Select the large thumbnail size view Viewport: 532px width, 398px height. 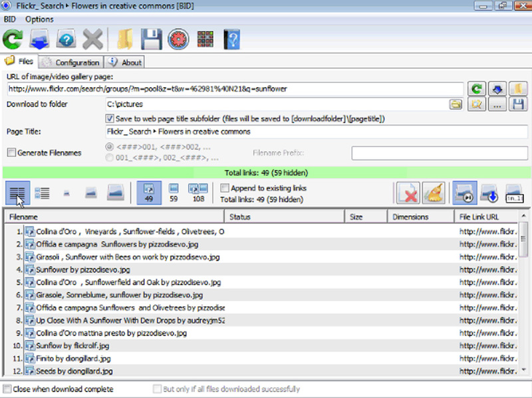[x=115, y=192]
